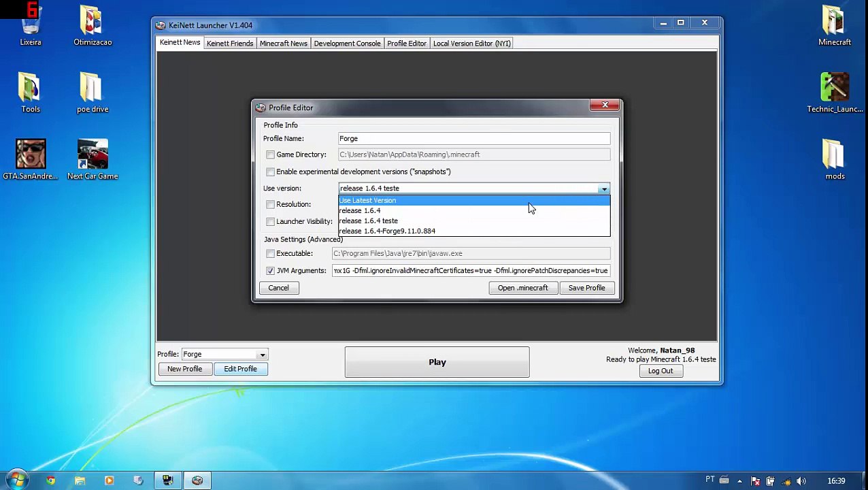Show hidden tray icons arrow
This screenshot has height=490, width=868.
point(739,480)
